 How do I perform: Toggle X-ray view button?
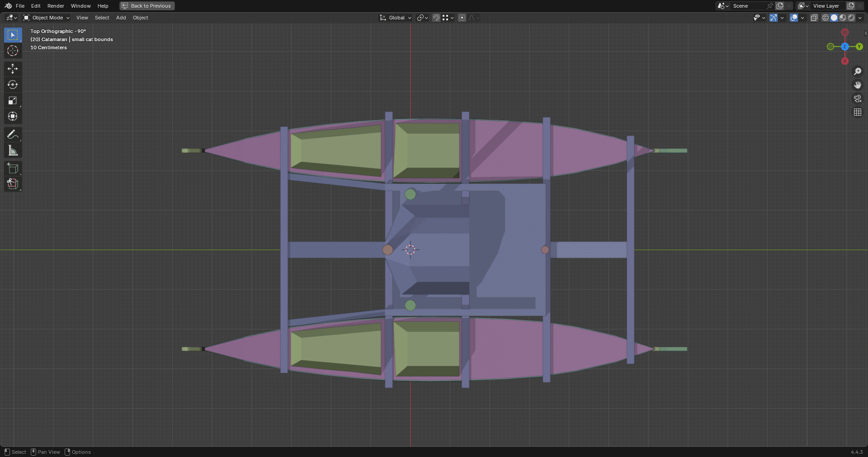coord(814,18)
